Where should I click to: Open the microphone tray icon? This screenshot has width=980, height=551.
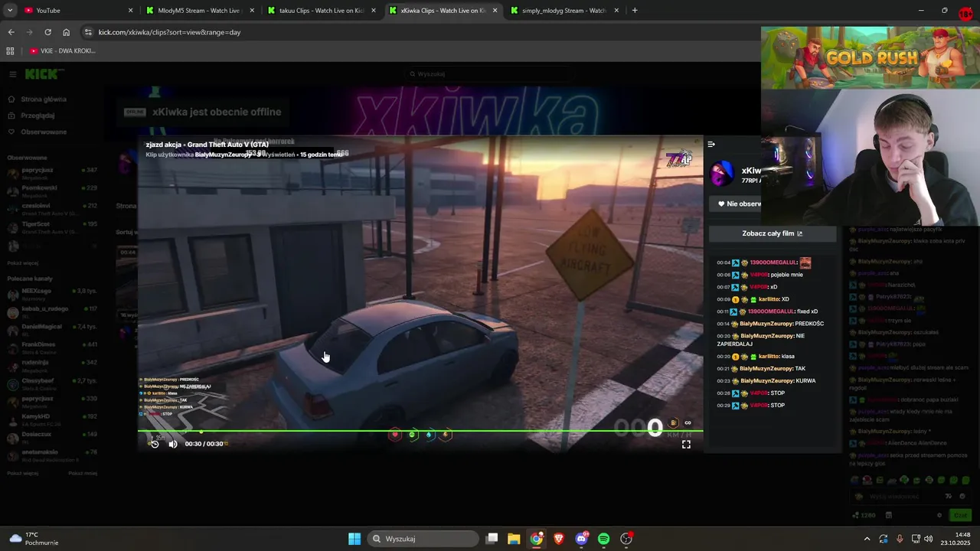pos(900,539)
